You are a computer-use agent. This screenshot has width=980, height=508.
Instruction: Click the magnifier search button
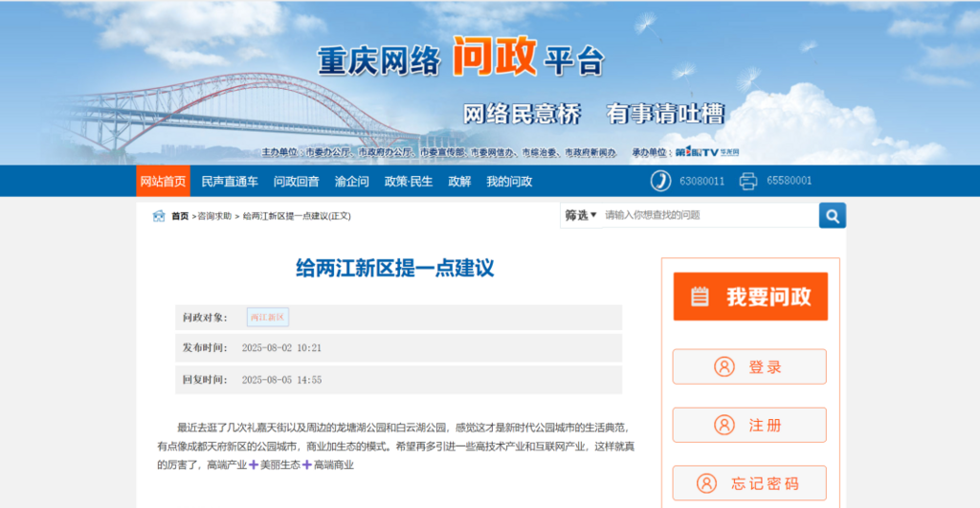832,215
